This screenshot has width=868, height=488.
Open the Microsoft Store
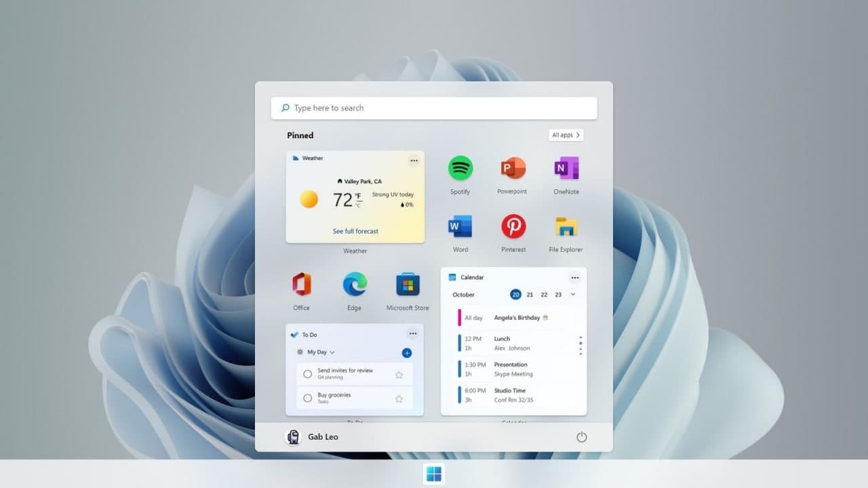pos(408,284)
